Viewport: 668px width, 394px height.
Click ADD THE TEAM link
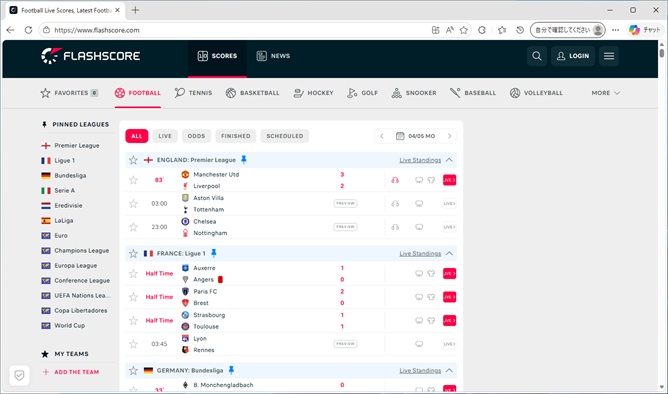(x=71, y=372)
